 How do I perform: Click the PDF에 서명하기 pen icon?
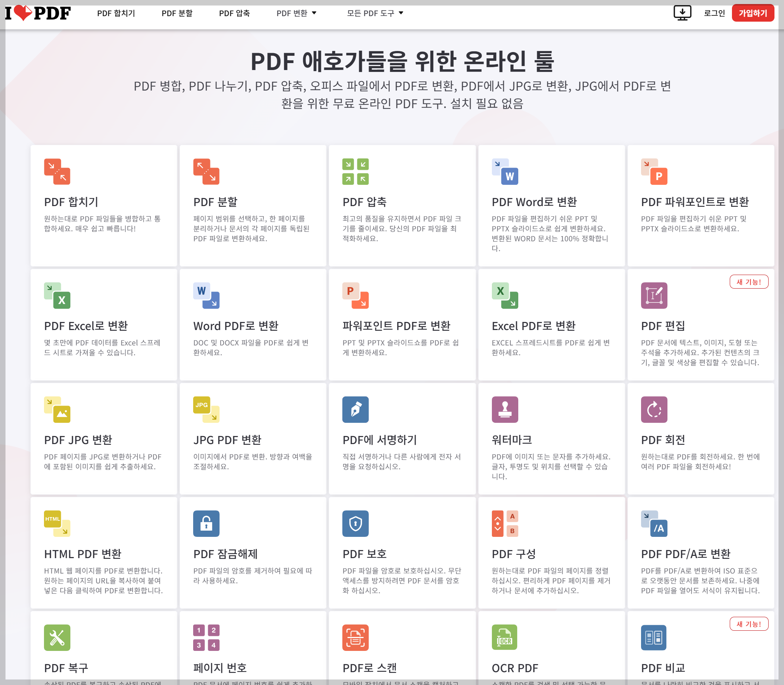[x=355, y=409]
